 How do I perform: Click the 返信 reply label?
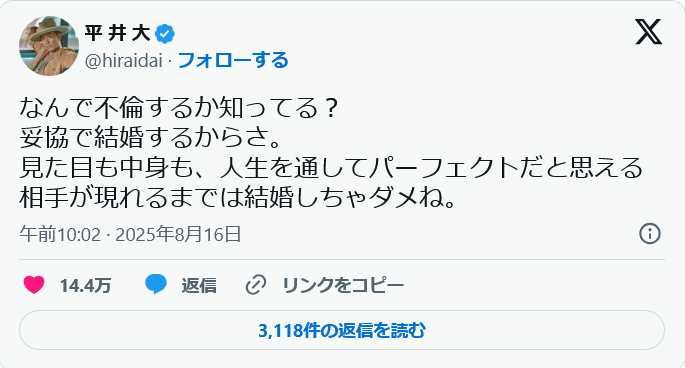(x=199, y=285)
